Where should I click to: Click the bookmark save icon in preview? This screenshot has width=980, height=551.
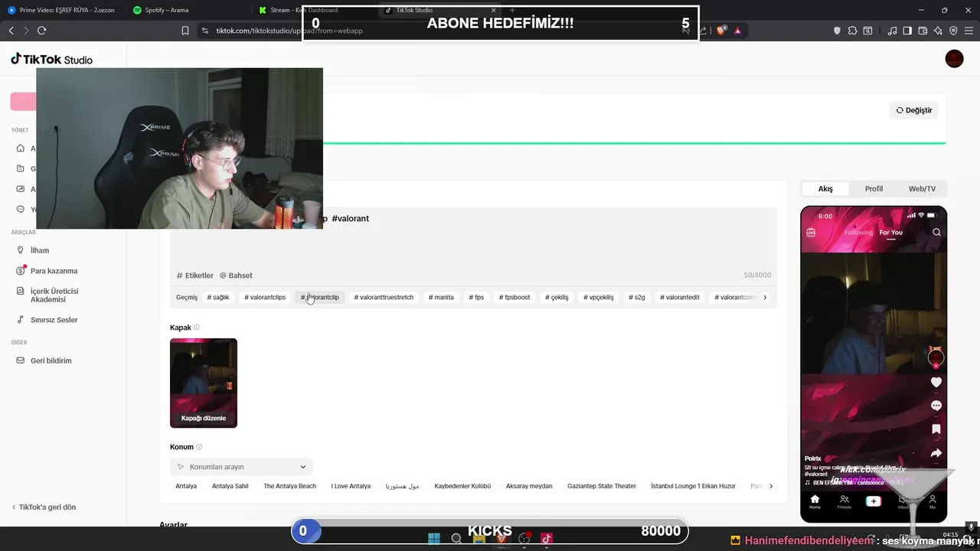[x=936, y=429]
